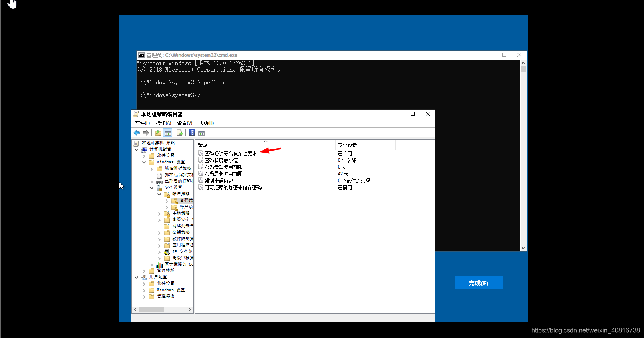Screen dimensions: 644x338
Task: Click the icon of 密码长度最小值 policy
Action: pos(201,160)
